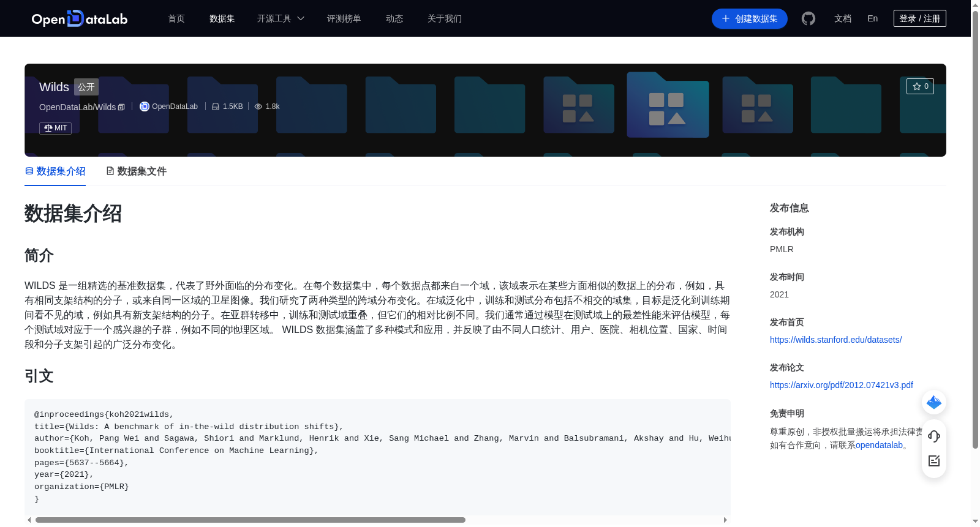Click the PMLR publisher text
Image resolution: width=980 pixels, height=527 pixels.
[782, 249]
